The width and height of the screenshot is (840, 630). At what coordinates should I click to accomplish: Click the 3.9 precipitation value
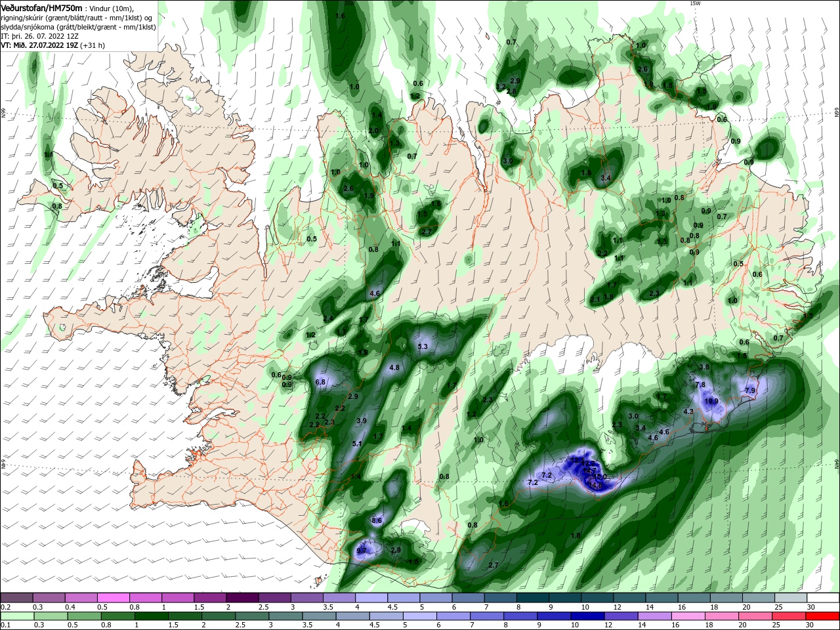tap(362, 421)
